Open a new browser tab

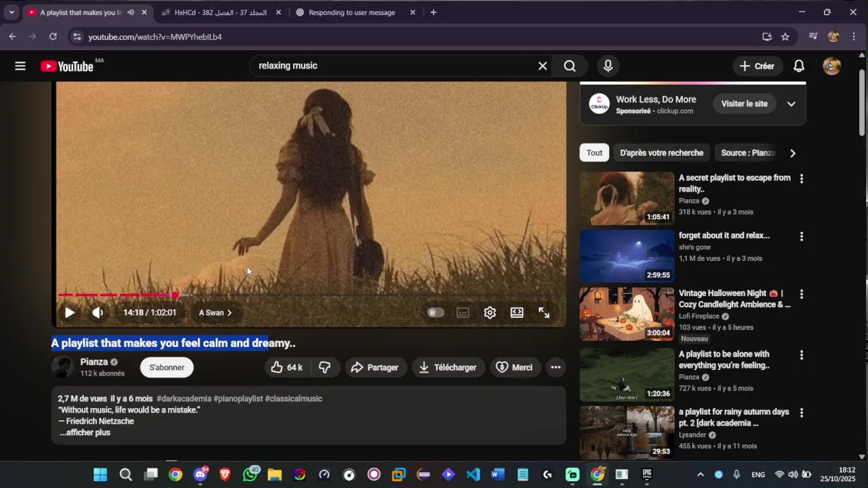pyautogui.click(x=433, y=12)
